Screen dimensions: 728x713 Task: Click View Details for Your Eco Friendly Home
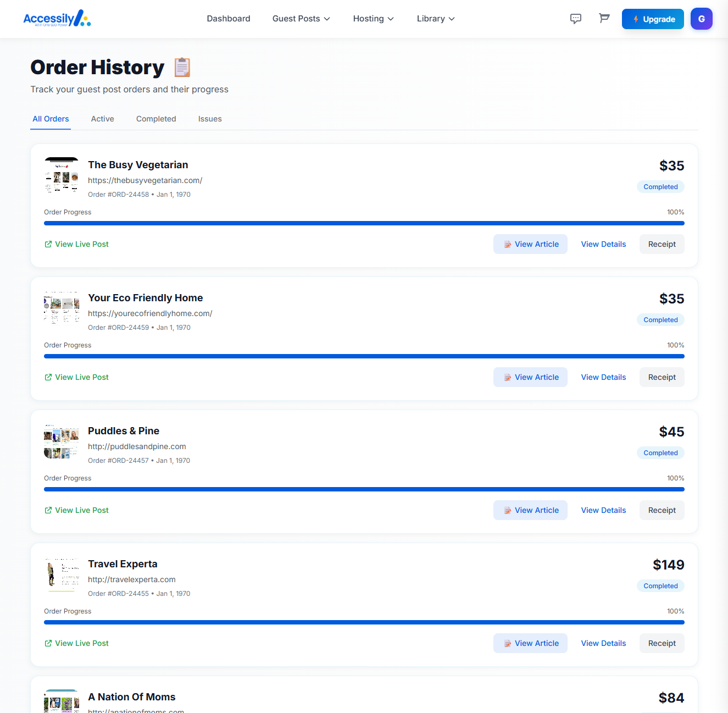coord(603,377)
